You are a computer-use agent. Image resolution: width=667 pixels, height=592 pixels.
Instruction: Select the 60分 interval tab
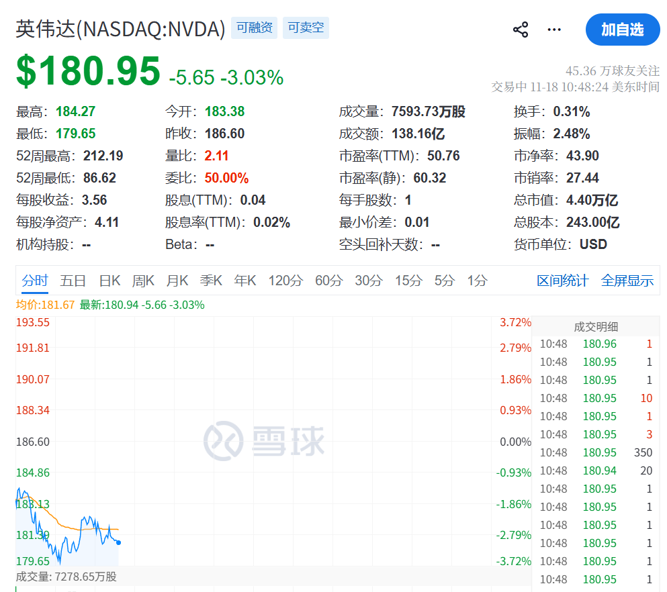[329, 280]
